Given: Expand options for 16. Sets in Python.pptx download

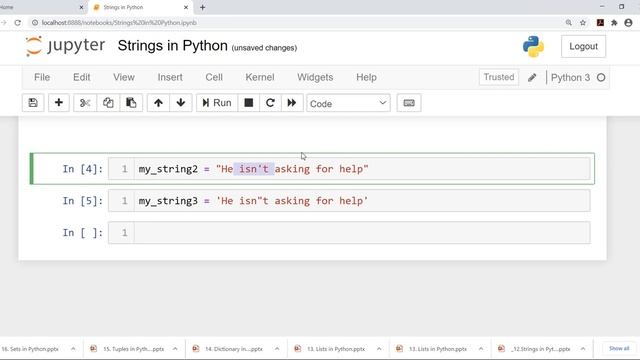Looking at the screenshot, I should click(73, 349).
